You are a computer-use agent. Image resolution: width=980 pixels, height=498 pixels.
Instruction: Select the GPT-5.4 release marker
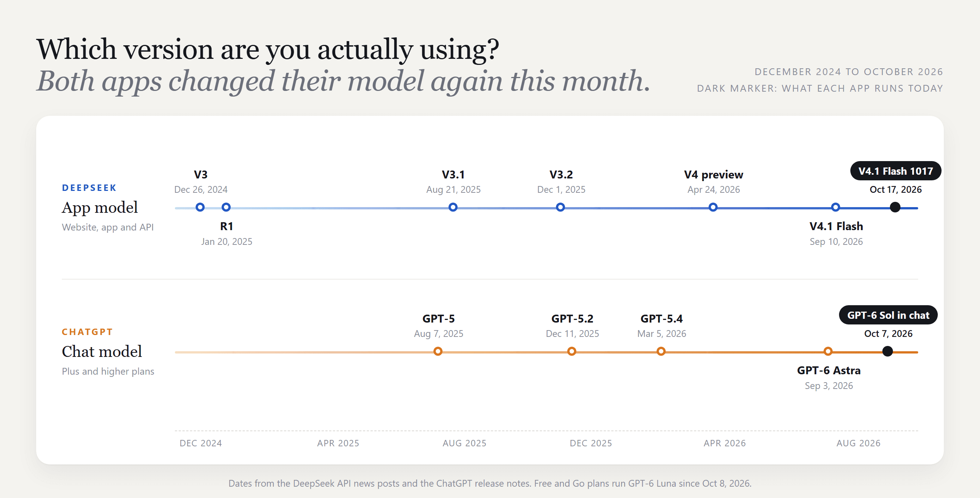[661, 351]
